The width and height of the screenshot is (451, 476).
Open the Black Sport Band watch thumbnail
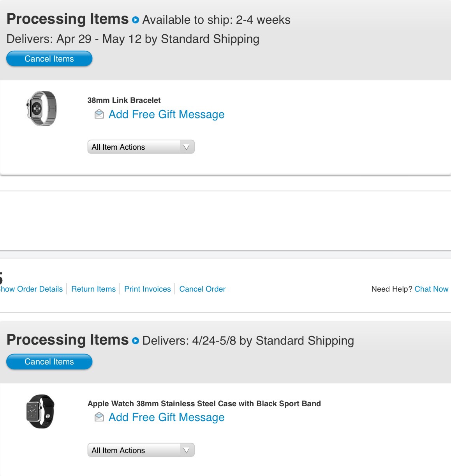click(41, 411)
